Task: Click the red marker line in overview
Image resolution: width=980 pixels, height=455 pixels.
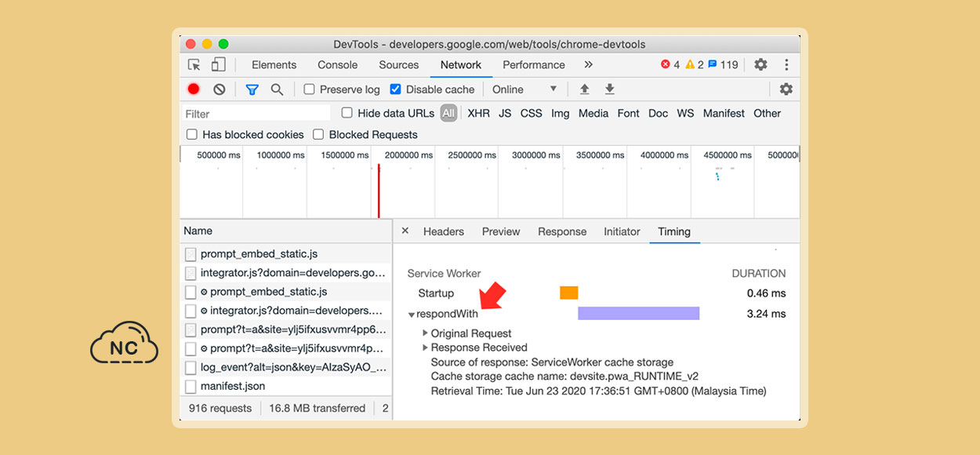Action: click(x=379, y=191)
